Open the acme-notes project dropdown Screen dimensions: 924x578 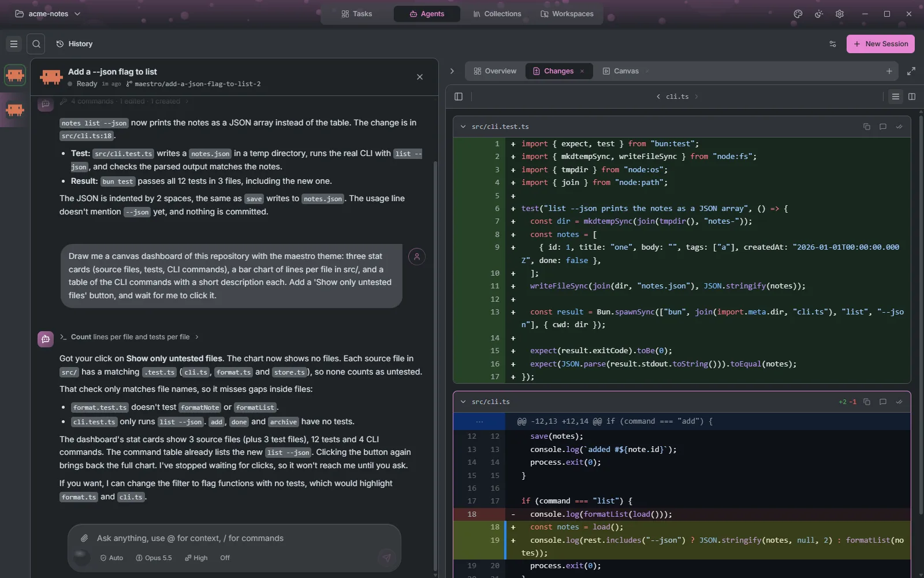[47, 14]
